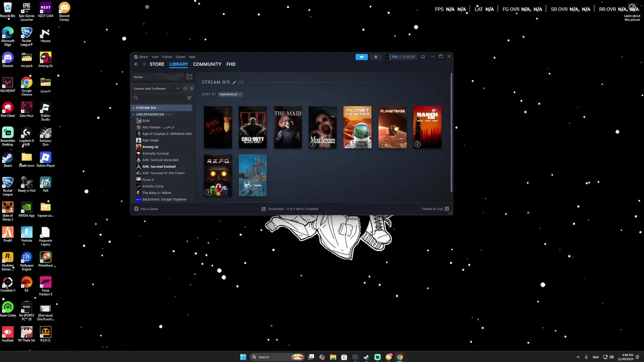
Task: Rename collection with the pencil icon
Action: [x=234, y=82]
